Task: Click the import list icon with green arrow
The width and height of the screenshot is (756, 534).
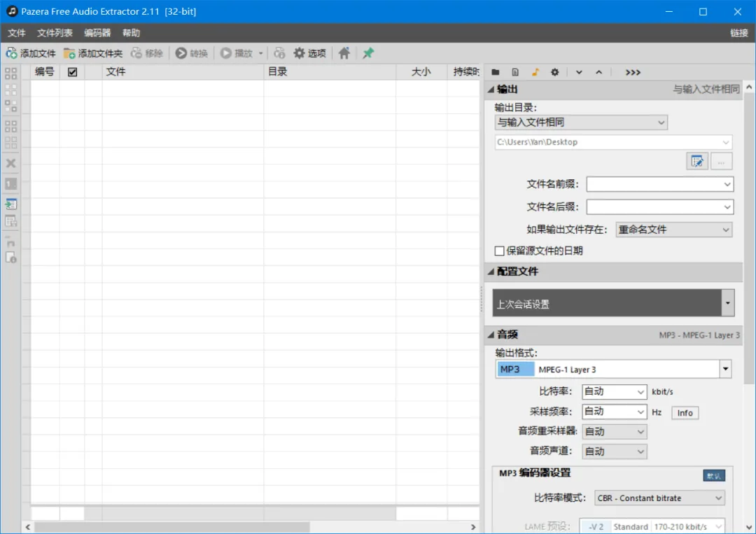Action: pos(10,204)
